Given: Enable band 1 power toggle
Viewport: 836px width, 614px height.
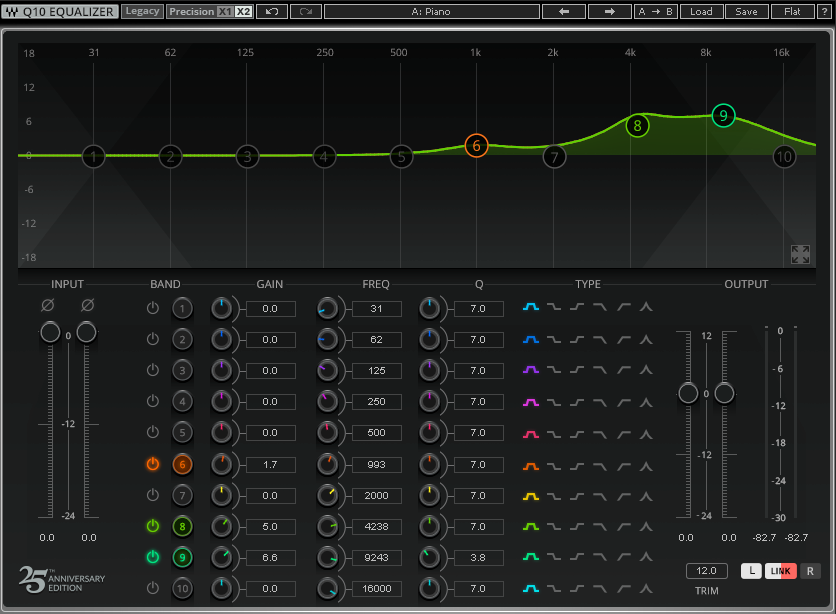Looking at the screenshot, I should point(153,308).
